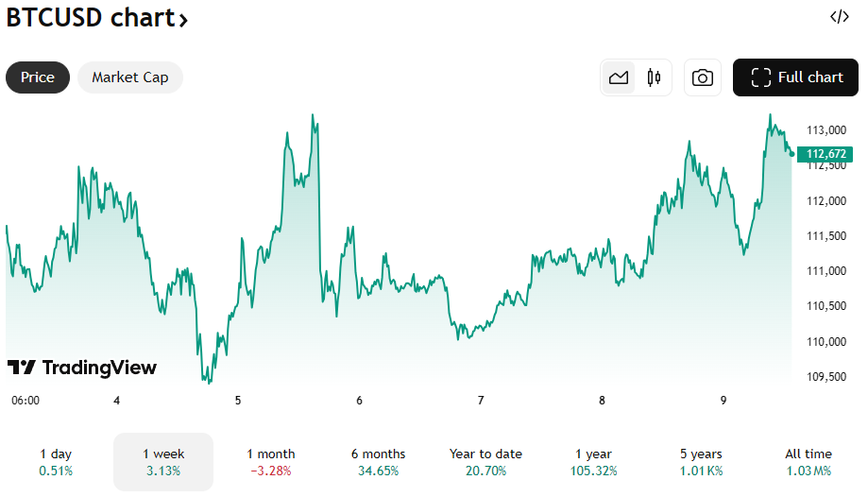Select the Year to date range

[x=485, y=462]
